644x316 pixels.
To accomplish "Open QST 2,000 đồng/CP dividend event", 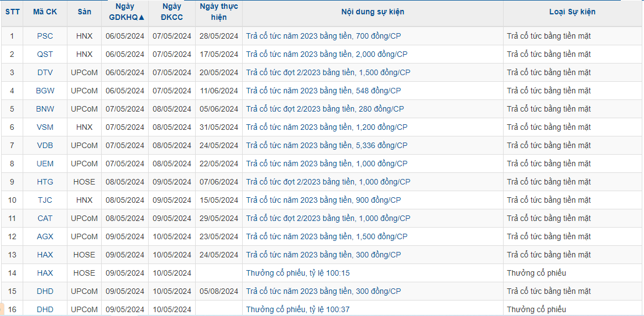I will (x=327, y=54).
